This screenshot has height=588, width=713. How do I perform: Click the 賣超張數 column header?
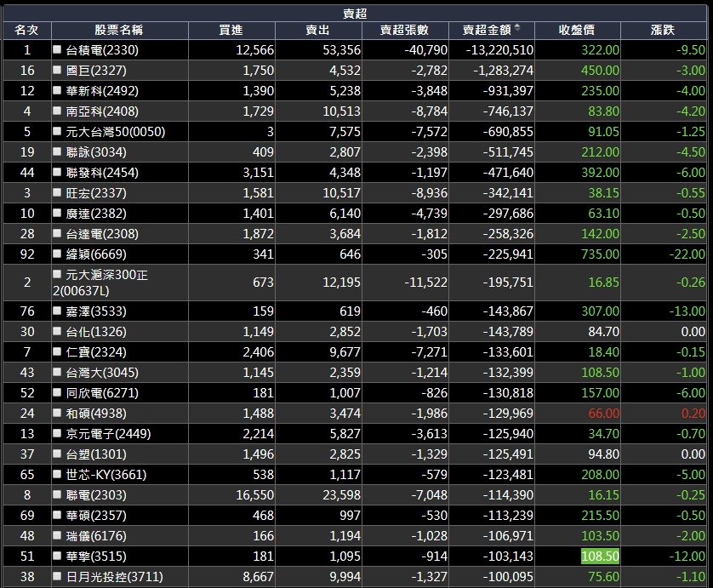tap(405, 30)
